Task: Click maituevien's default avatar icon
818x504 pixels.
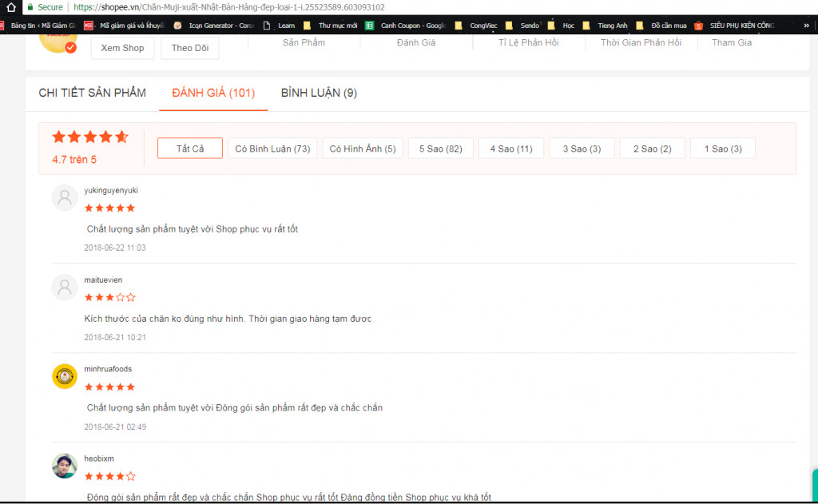Action: (x=65, y=288)
